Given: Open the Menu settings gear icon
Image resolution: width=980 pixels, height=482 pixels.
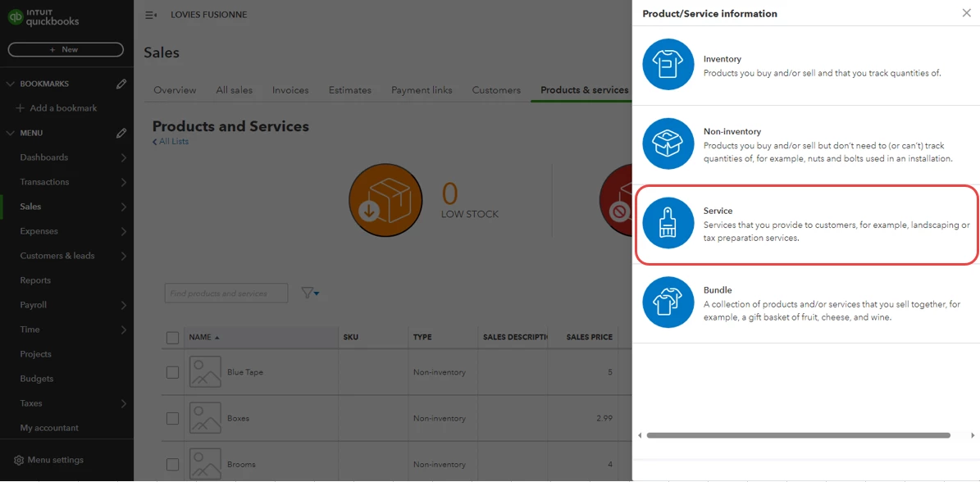Looking at the screenshot, I should [x=19, y=460].
